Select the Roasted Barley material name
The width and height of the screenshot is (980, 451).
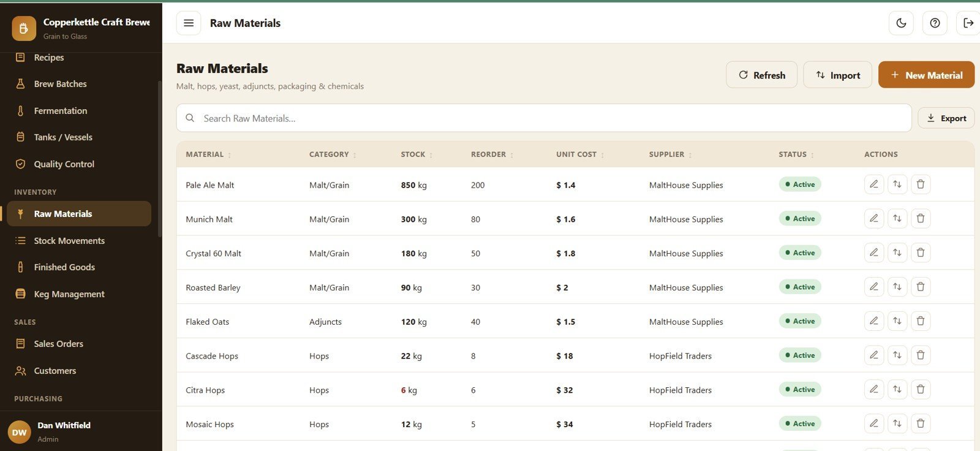click(213, 287)
